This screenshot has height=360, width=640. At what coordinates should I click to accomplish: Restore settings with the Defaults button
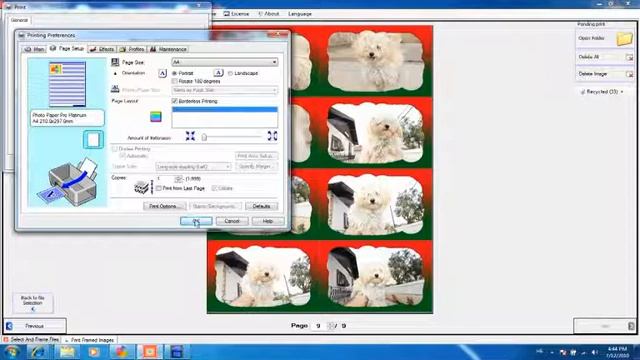click(x=262, y=206)
